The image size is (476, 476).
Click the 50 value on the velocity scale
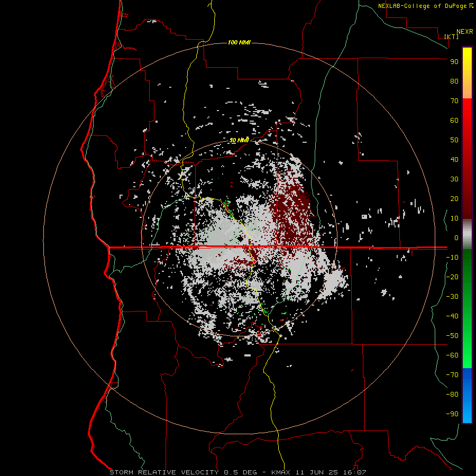(x=454, y=140)
